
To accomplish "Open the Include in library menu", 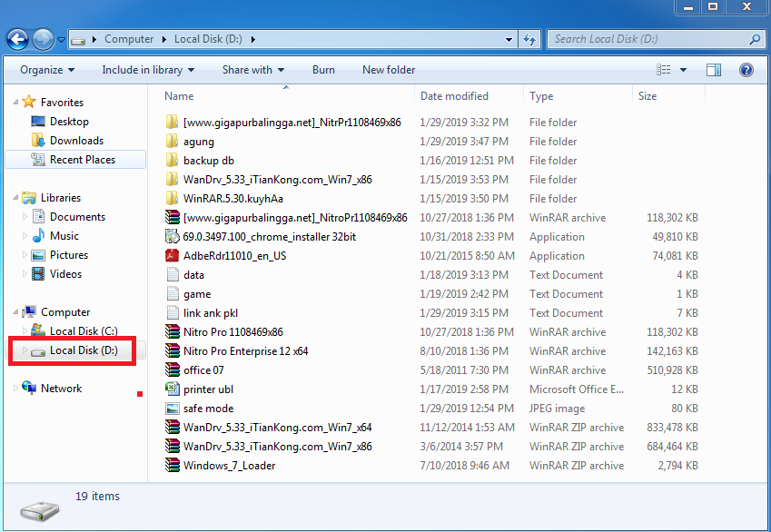I will [148, 70].
